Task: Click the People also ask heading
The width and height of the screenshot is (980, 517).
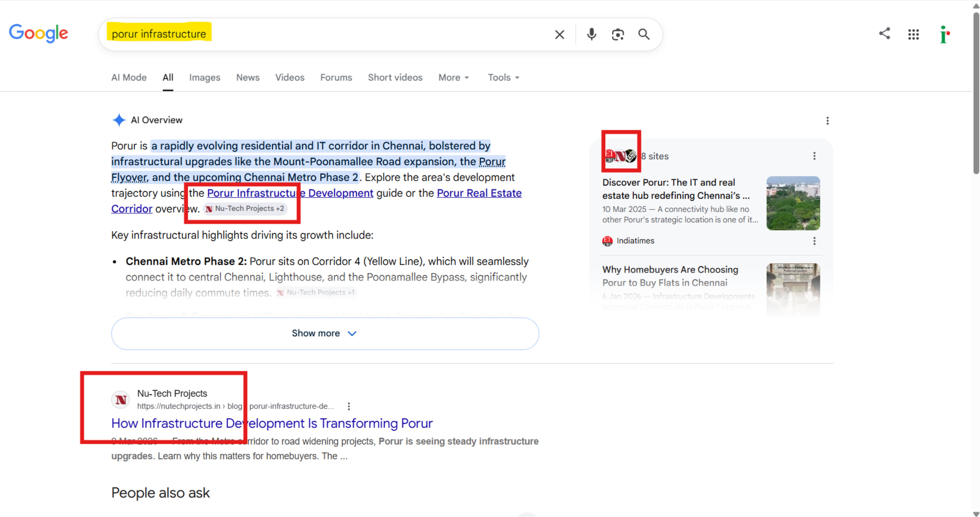Action: coord(160,493)
